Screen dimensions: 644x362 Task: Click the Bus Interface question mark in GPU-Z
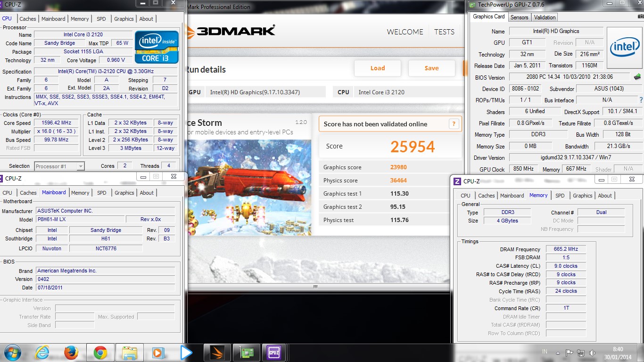coord(641,100)
